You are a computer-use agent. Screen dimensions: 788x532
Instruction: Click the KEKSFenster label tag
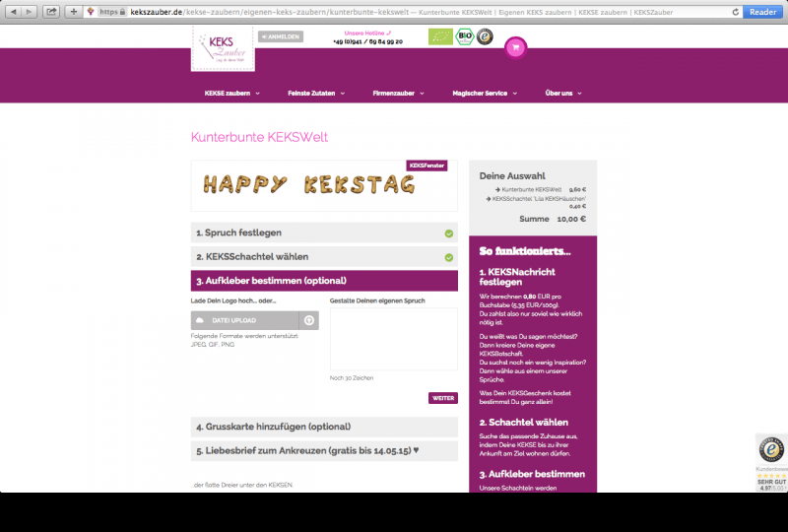point(427,166)
